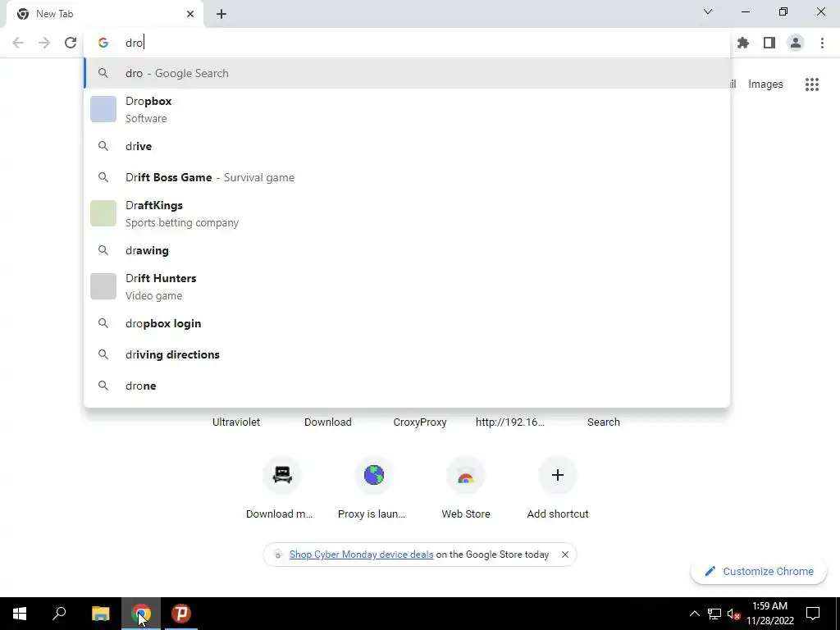The height and width of the screenshot is (630, 840).
Task: Open the CroxyProxy shortcut
Action: point(420,422)
